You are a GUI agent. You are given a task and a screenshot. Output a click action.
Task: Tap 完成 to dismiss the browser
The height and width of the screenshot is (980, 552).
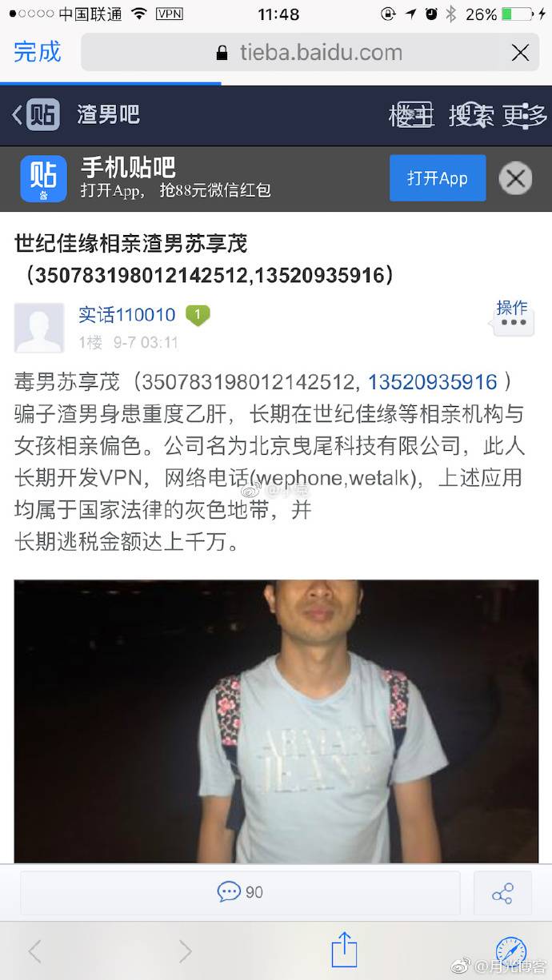(x=37, y=52)
